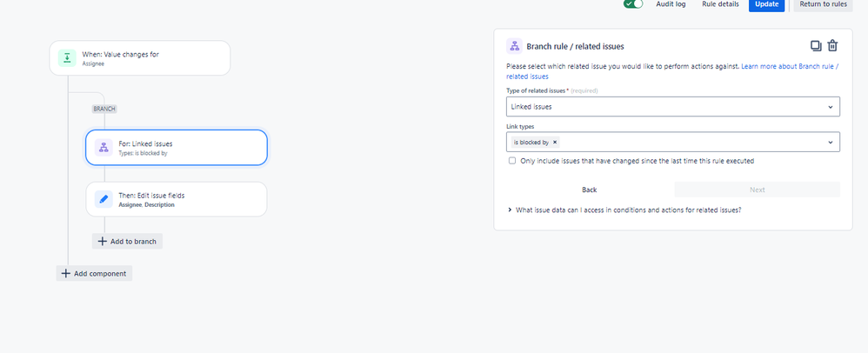Image resolution: width=868 pixels, height=353 pixels.
Task: Click Return to rules
Action: (823, 4)
